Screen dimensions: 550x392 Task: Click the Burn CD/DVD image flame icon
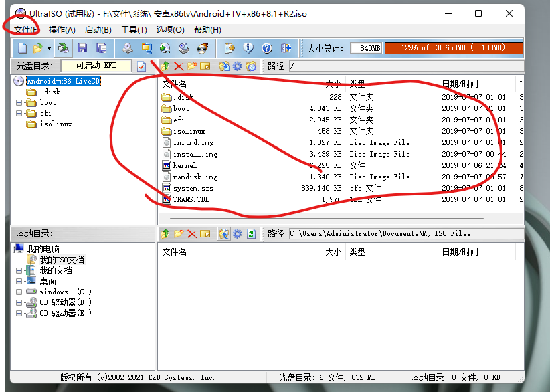pyautogui.click(x=203, y=48)
